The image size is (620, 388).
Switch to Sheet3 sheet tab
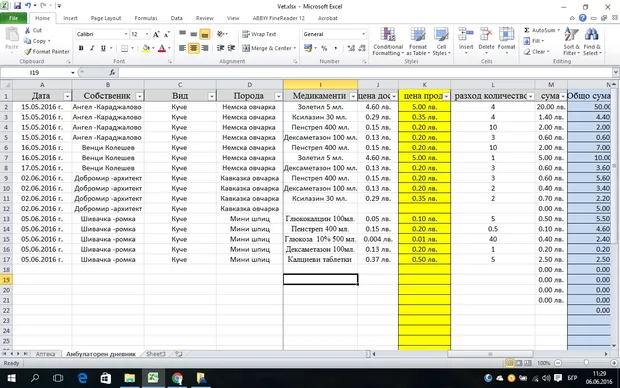coord(155,354)
